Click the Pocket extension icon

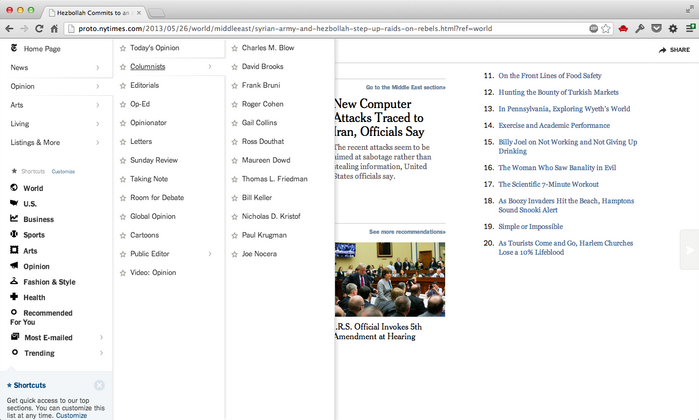[x=656, y=29]
